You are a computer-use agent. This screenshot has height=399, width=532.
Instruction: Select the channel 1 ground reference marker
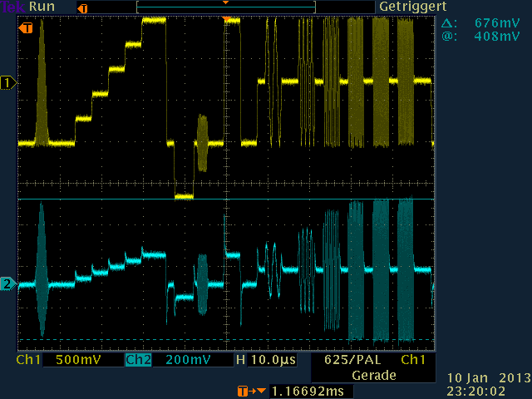coord(7,82)
